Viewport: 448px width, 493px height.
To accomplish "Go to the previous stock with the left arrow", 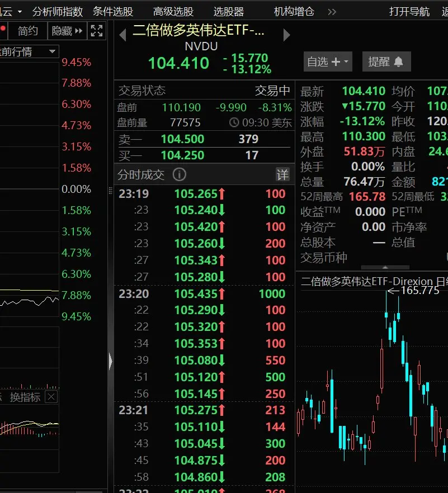I will pyautogui.click(x=122, y=35).
